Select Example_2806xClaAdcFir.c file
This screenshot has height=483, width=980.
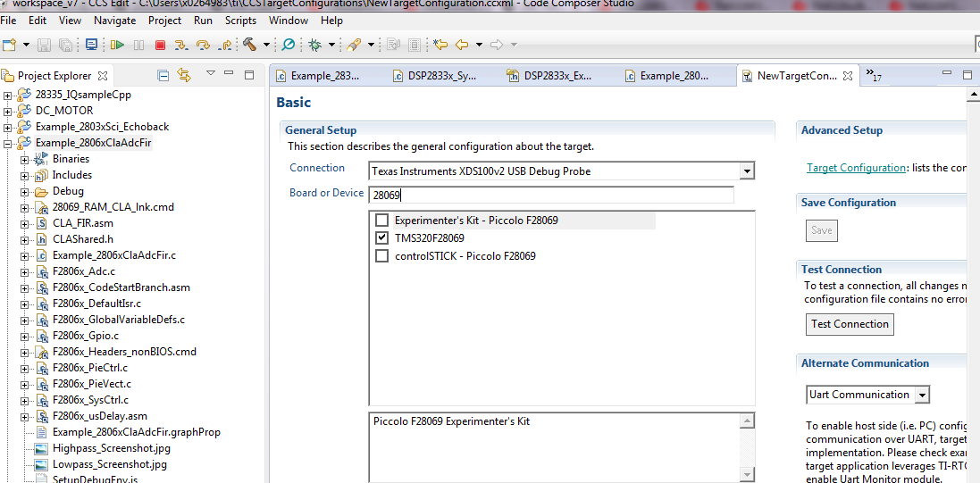(x=114, y=255)
